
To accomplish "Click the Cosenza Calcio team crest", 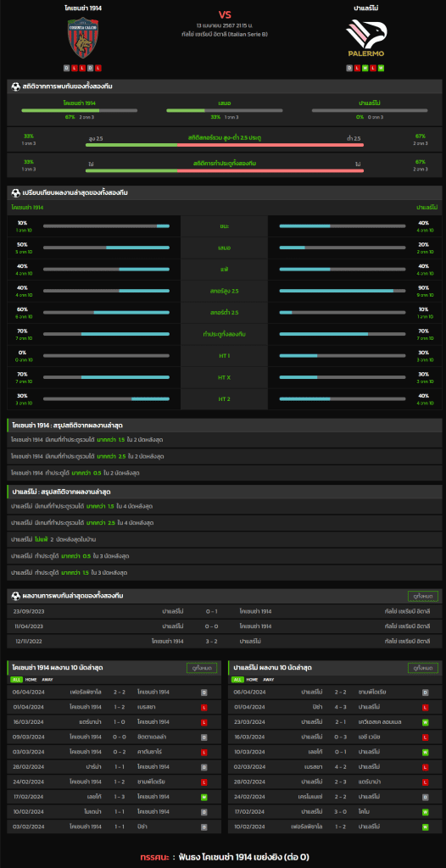I will pyautogui.click(x=82, y=37).
